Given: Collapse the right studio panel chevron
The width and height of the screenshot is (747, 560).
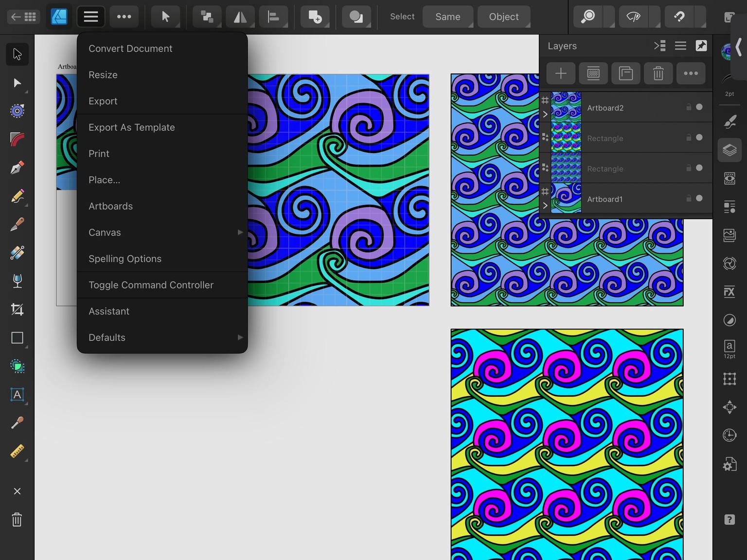Looking at the screenshot, I should pos(739,48).
